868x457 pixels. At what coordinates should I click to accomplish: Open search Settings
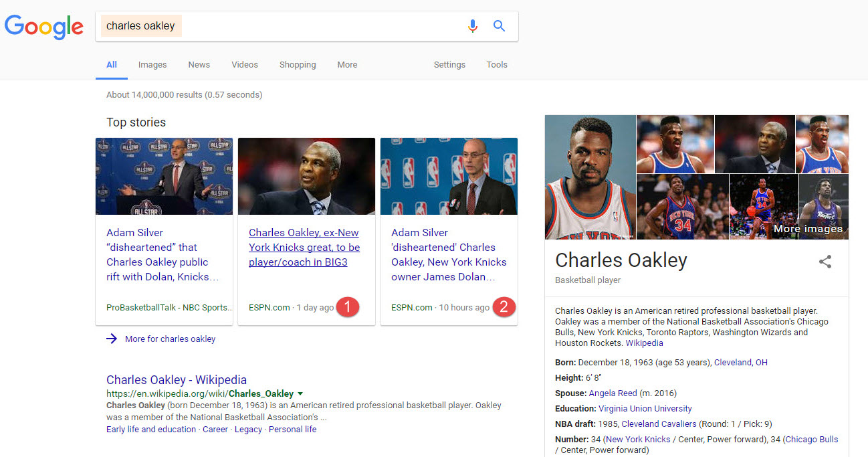449,65
